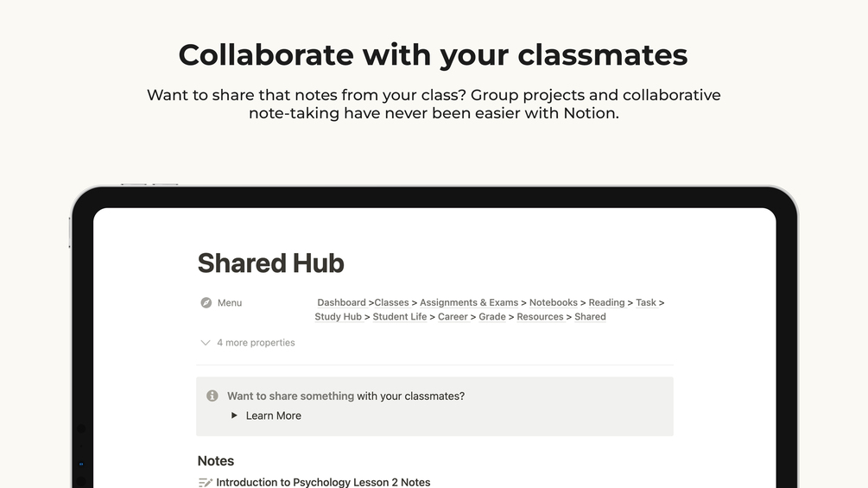
Task: Click the info icon in the callout
Action: (212, 396)
